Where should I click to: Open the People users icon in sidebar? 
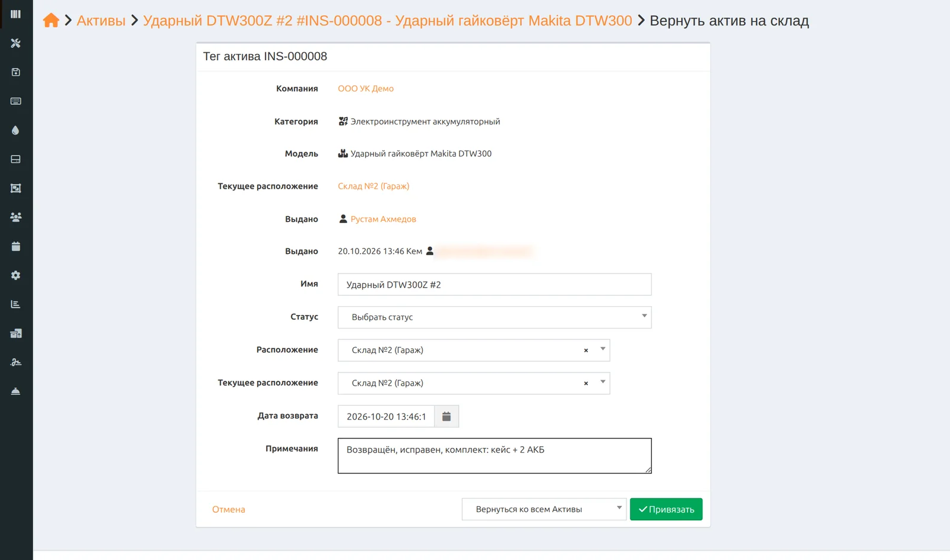pos(16,217)
